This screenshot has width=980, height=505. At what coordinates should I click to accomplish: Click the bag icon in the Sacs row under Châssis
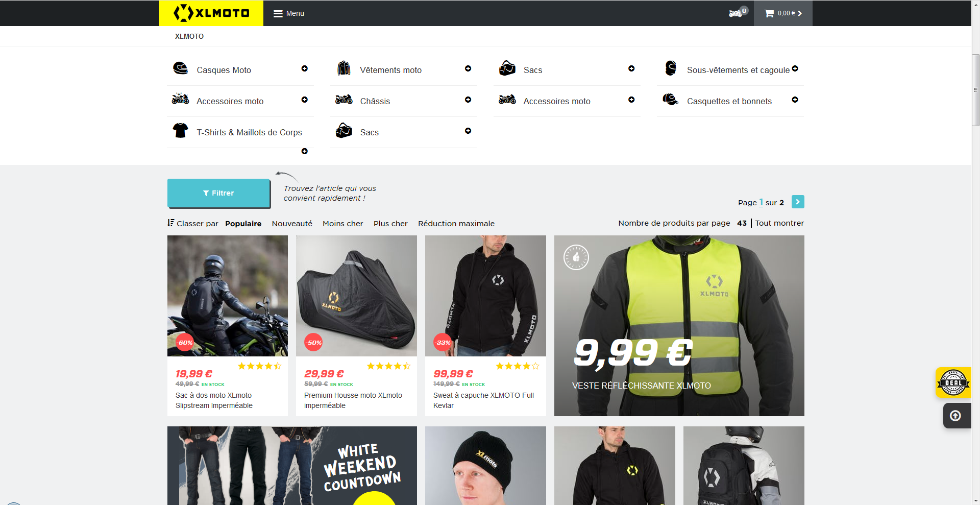pyautogui.click(x=344, y=130)
